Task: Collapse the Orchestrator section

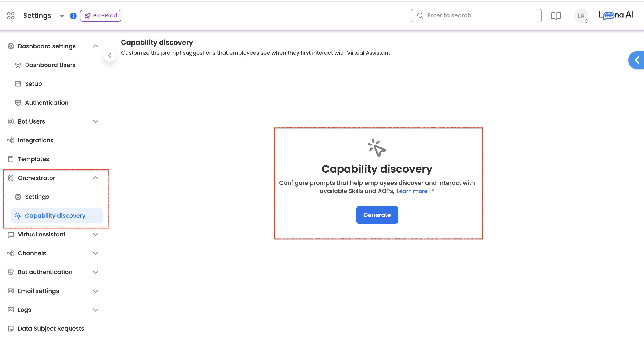Action: 95,178
